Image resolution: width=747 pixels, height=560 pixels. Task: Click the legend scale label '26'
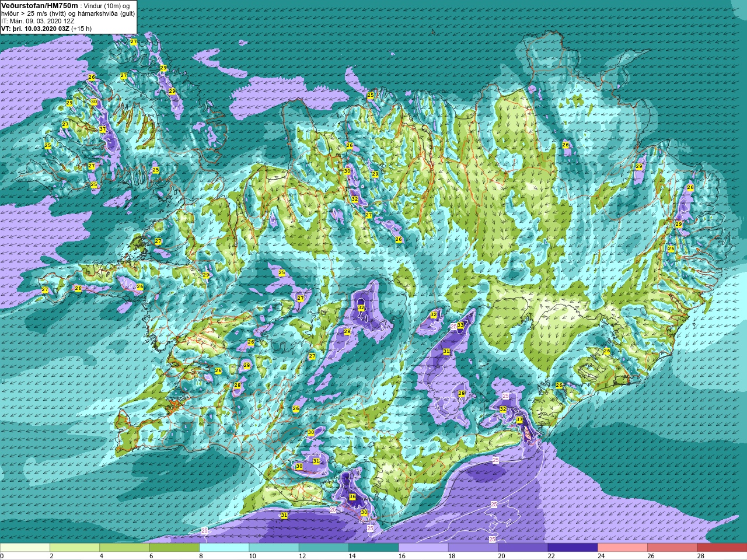(651, 556)
